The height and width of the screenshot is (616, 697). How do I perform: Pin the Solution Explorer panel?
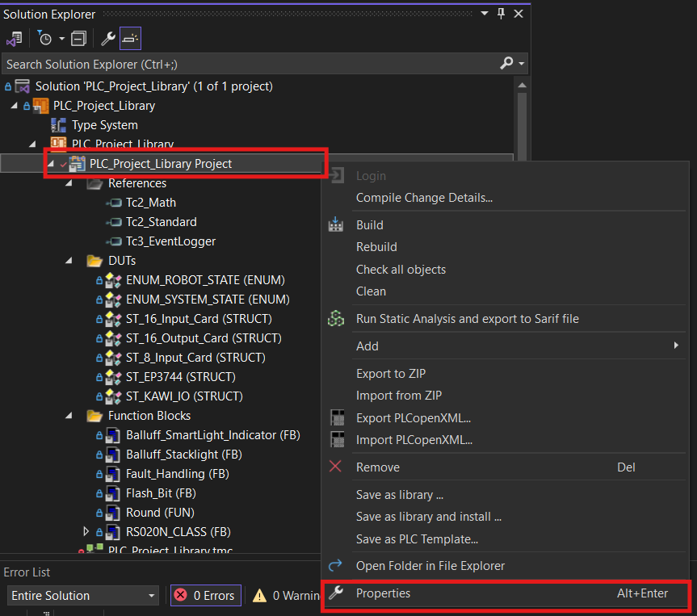501,14
